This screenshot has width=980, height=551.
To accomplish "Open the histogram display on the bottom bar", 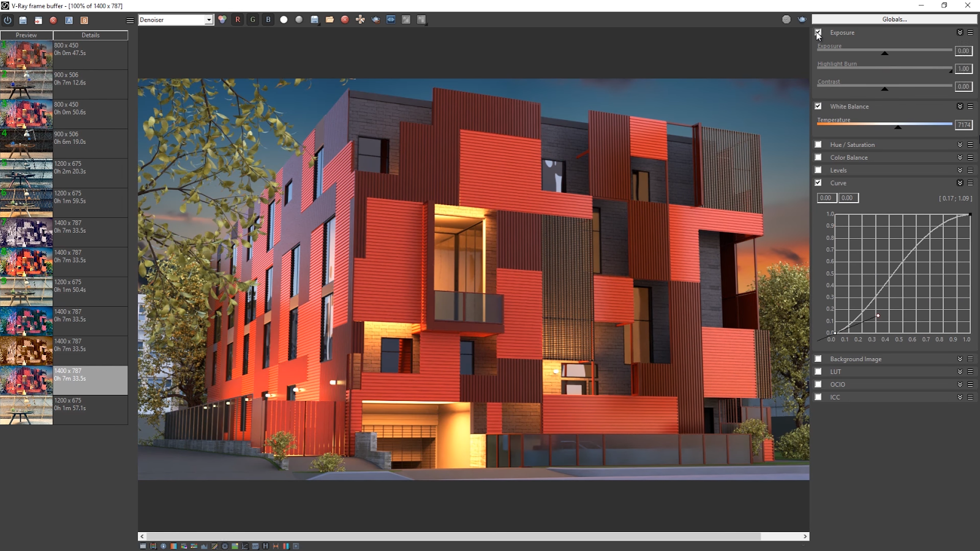I will (204, 546).
